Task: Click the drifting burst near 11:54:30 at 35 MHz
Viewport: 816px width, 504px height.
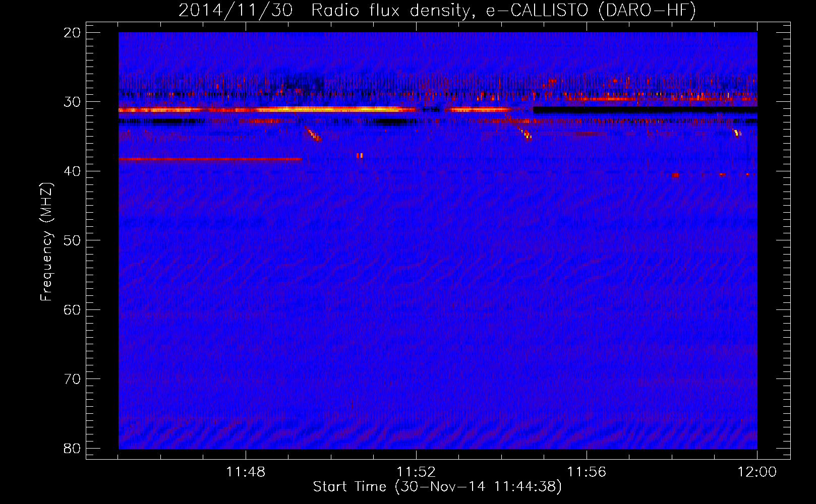Action: point(525,133)
